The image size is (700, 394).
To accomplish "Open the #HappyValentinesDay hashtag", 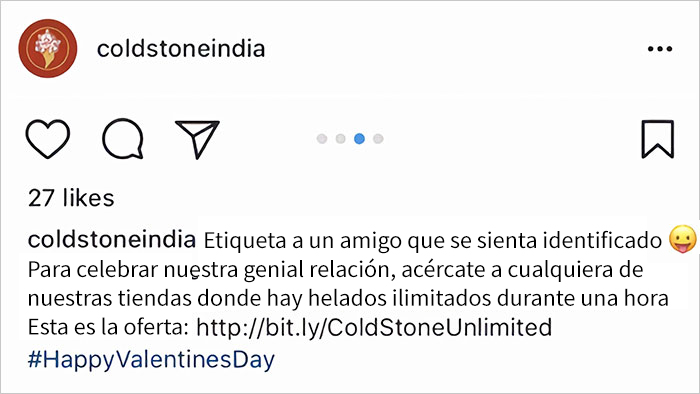I will pyautogui.click(x=151, y=360).
